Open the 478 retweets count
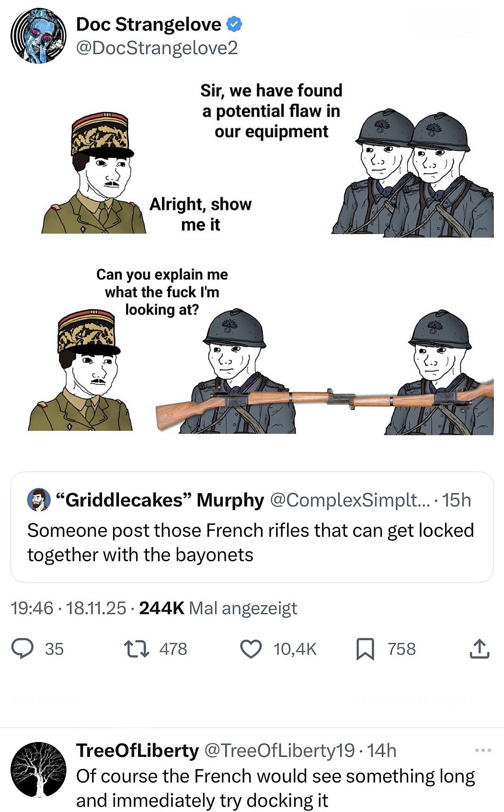 (173, 649)
